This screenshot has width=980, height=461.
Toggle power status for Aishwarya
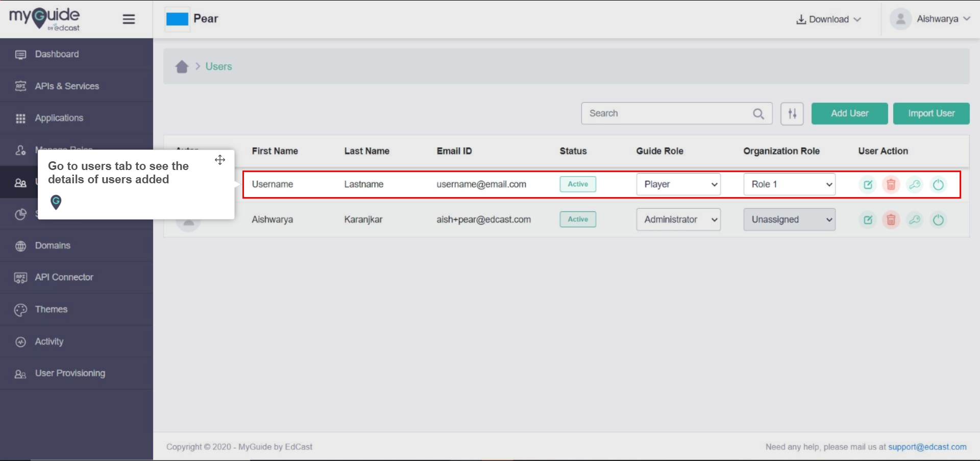point(938,220)
